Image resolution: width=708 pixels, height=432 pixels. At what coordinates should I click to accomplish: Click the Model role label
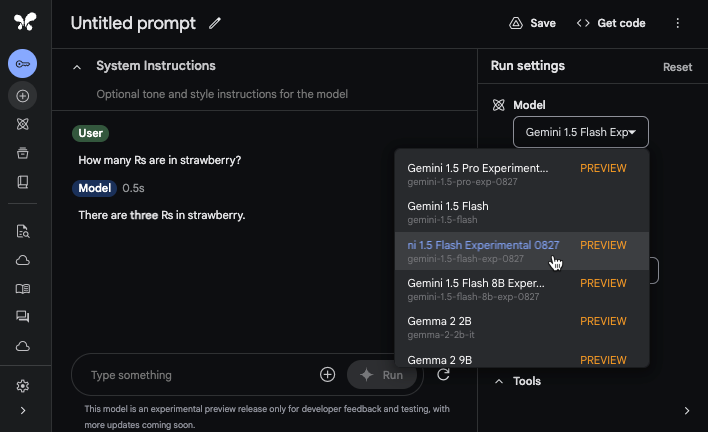coord(94,188)
